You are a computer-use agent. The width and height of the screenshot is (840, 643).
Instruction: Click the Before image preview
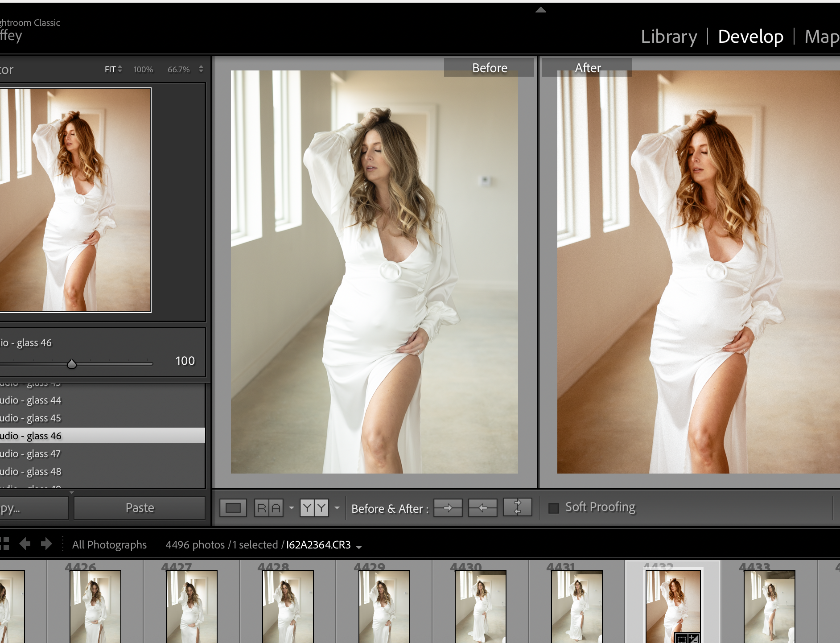tap(374, 272)
